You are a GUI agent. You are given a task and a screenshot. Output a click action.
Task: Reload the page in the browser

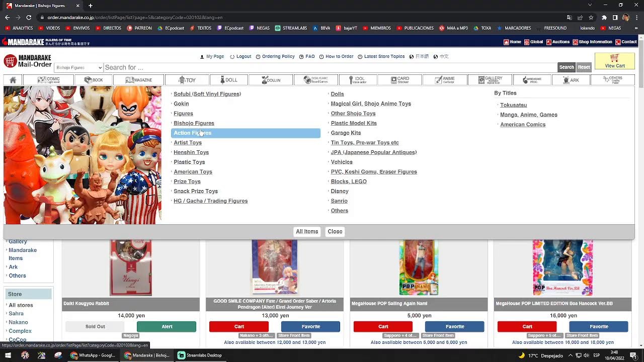tap(29, 17)
